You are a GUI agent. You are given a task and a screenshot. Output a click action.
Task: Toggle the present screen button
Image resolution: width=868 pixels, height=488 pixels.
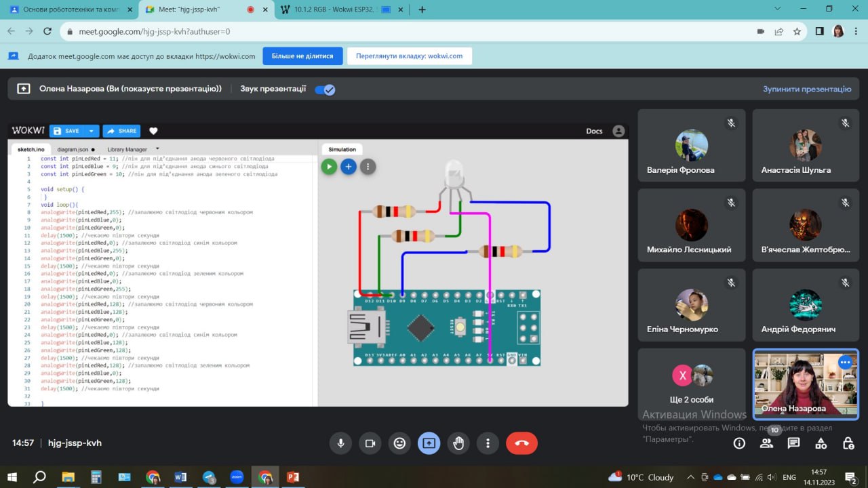(429, 443)
